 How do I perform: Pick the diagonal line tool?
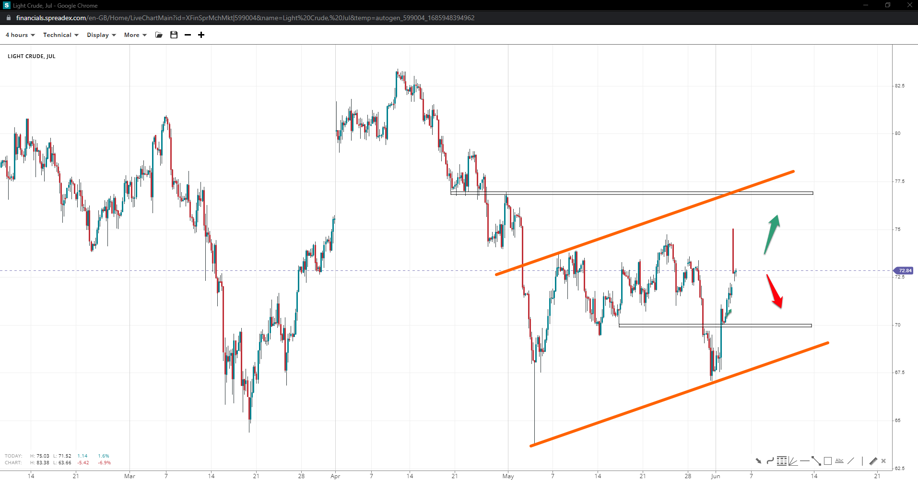point(851,461)
